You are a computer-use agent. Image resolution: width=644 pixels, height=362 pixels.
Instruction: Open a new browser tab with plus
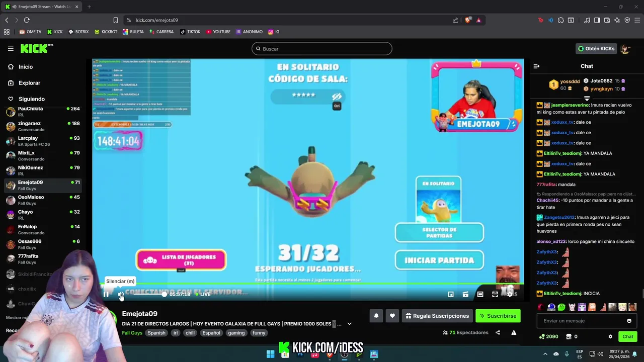point(89,7)
